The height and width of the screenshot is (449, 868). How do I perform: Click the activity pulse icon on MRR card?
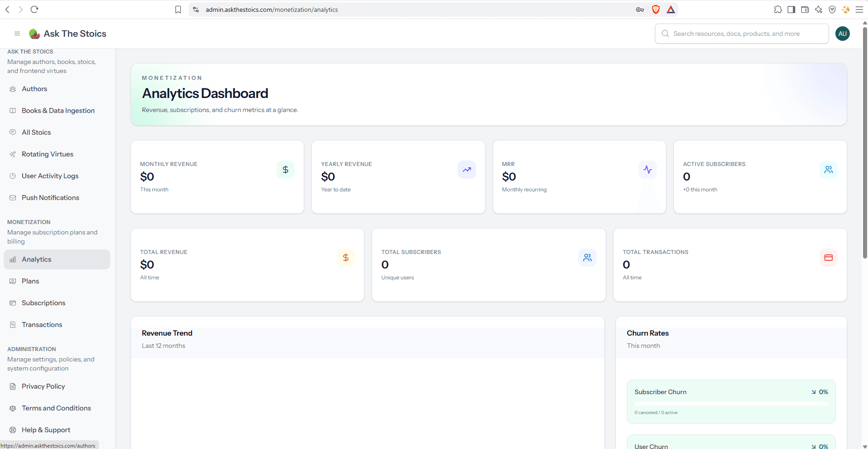coord(648,170)
